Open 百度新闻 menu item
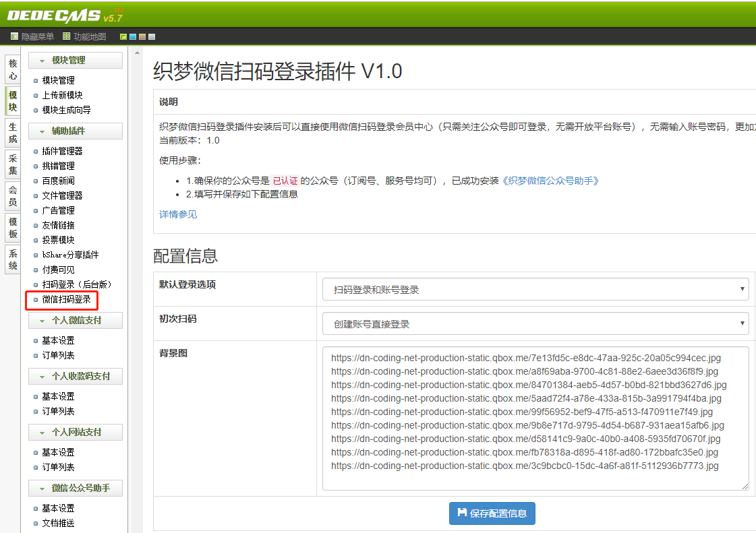The width and height of the screenshot is (756, 533). [x=59, y=181]
